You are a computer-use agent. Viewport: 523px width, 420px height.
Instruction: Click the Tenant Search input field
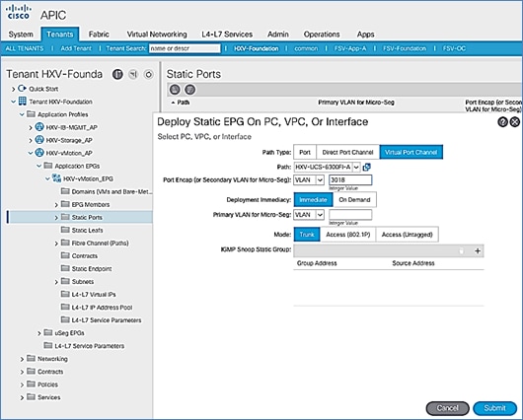pos(185,48)
